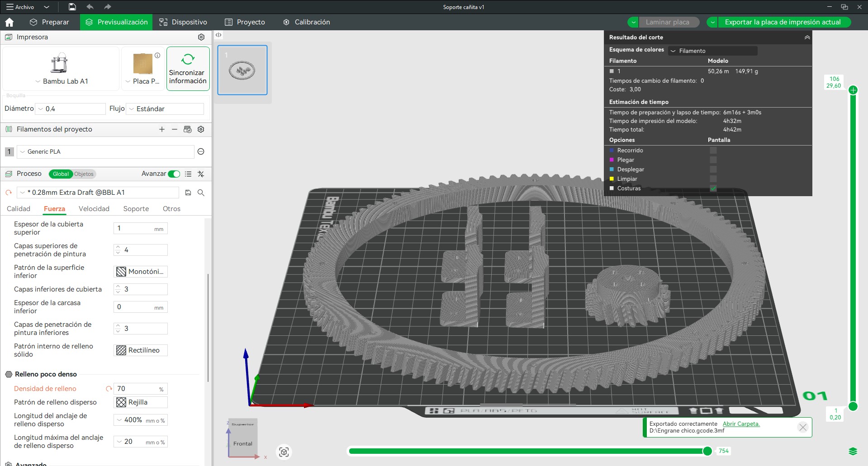Close the export success notification

click(x=803, y=427)
